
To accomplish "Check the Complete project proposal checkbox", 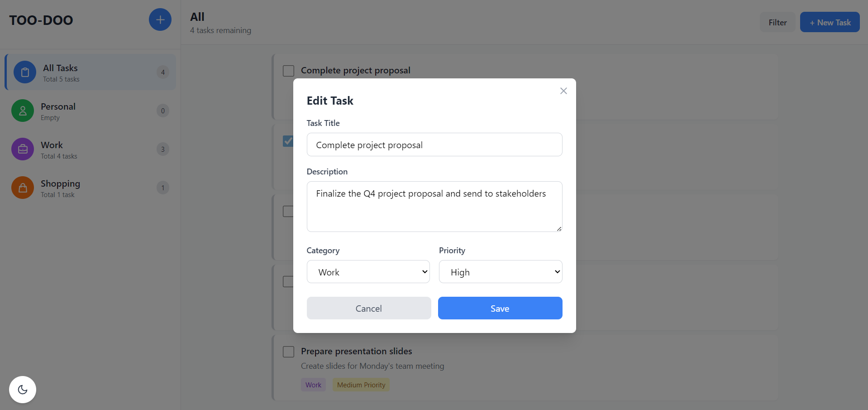I will coord(288,71).
